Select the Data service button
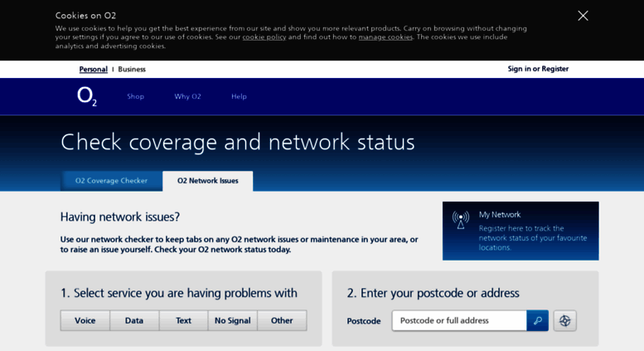The image size is (644, 351). point(134,320)
